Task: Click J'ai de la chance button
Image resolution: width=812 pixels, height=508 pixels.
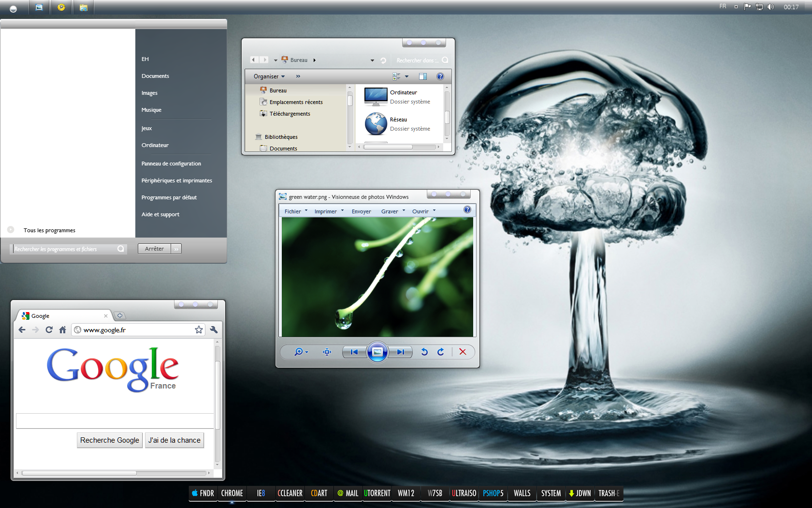Action: pyautogui.click(x=174, y=440)
